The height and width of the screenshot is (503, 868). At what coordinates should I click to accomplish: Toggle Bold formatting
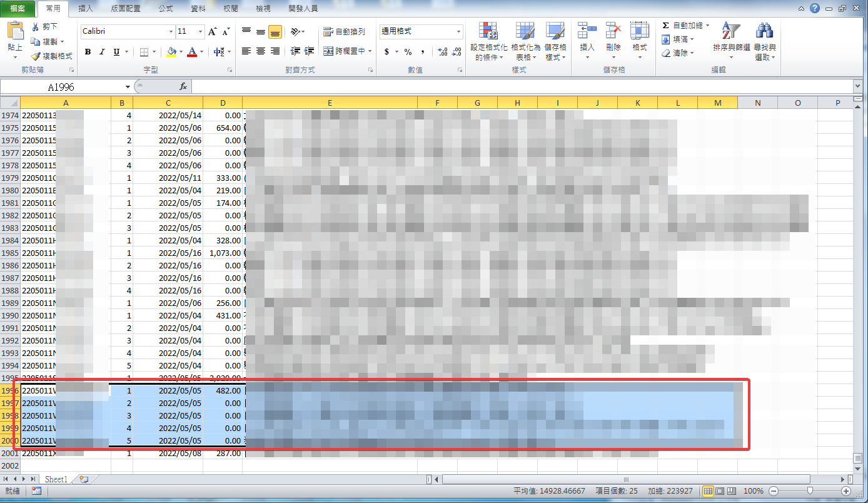88,52
